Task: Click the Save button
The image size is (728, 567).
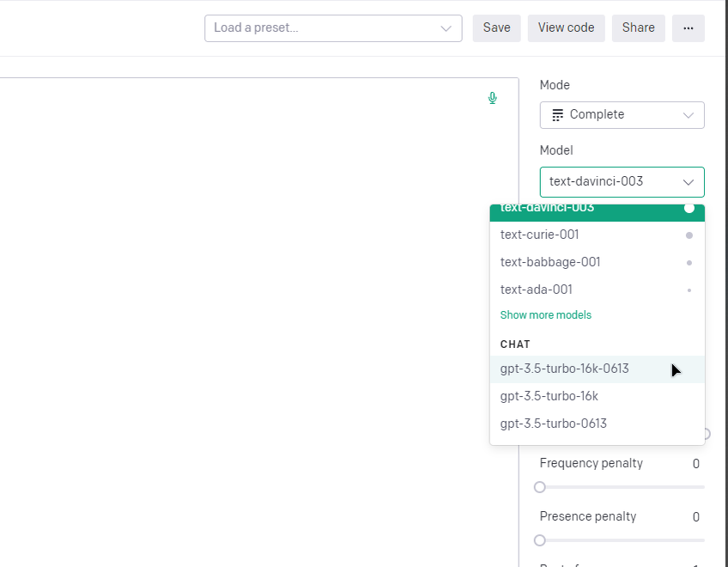Action: pos(497,28)
